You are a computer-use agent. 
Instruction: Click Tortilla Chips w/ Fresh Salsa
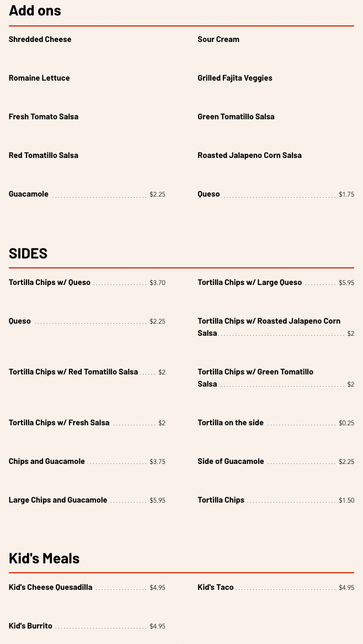point(59,423)
